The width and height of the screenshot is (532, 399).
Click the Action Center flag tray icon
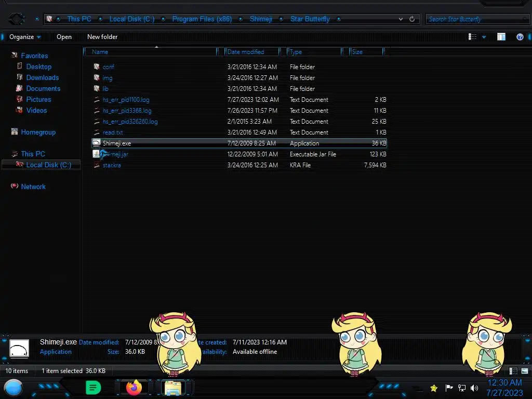(x=449, y=388)
